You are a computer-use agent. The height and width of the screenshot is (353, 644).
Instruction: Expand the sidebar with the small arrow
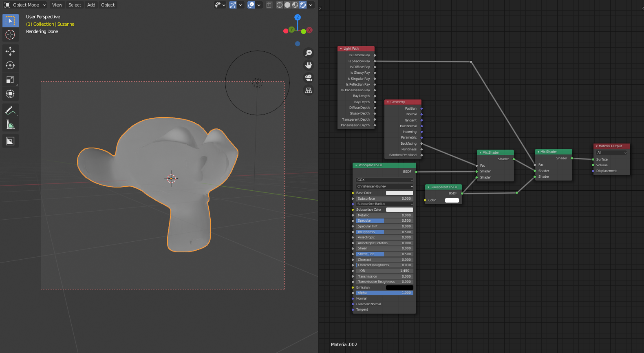coord(320,8)
